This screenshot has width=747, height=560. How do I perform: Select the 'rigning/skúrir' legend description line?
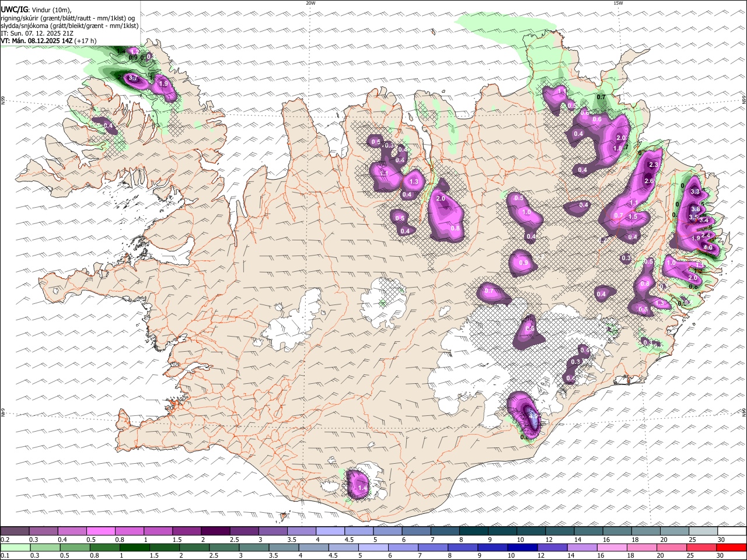(x=68, y=17)
